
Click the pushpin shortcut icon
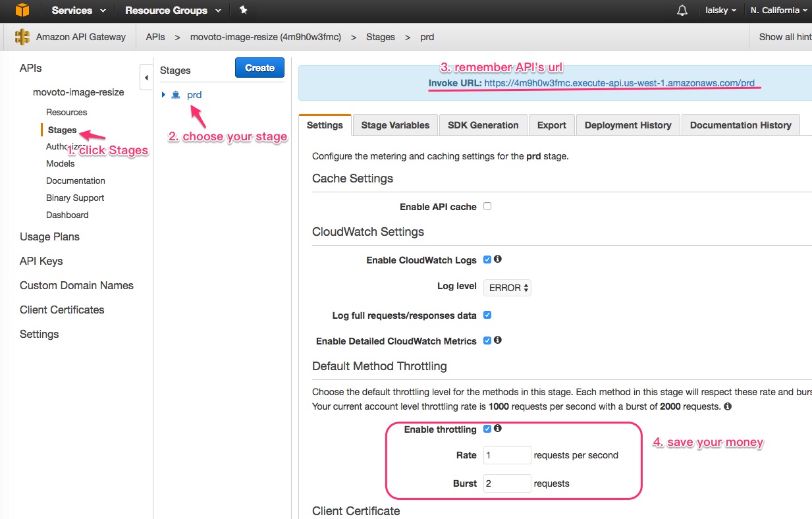coord(243,11)
